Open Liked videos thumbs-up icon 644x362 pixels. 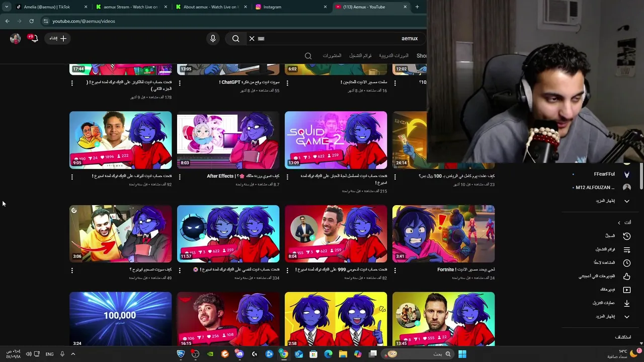[x=627, y=276]
